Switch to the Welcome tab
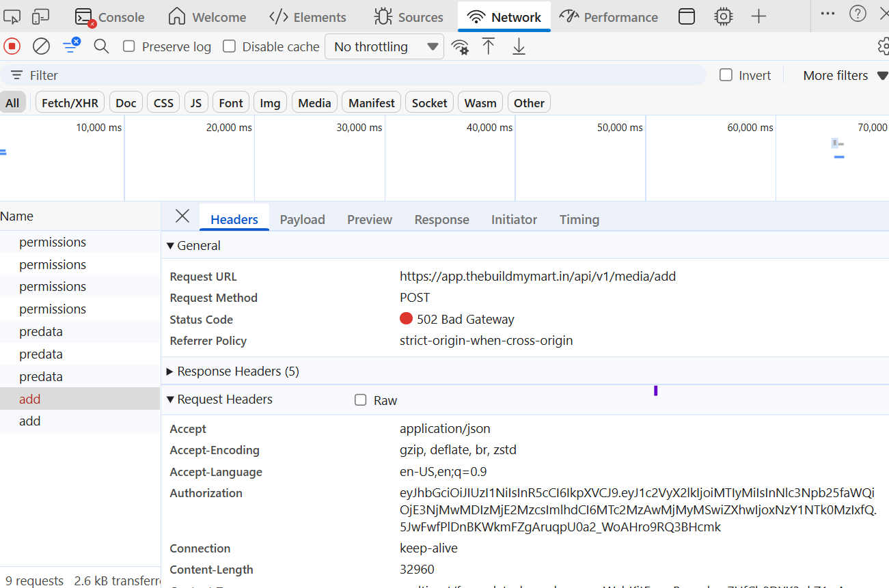The width and height of the screenshot is (889, 588). [x=207, y=17]
